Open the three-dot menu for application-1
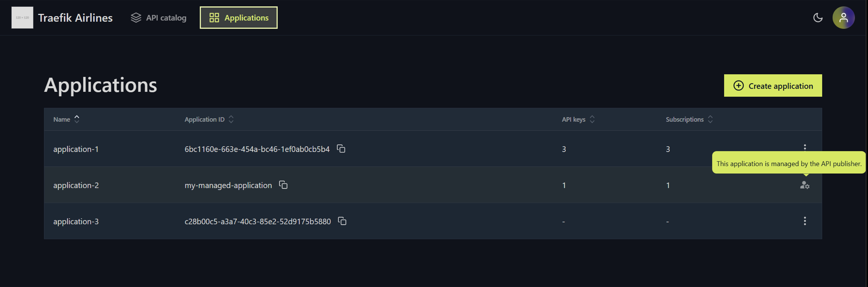Screen dimensions: 868x287 tap(805, 148)
